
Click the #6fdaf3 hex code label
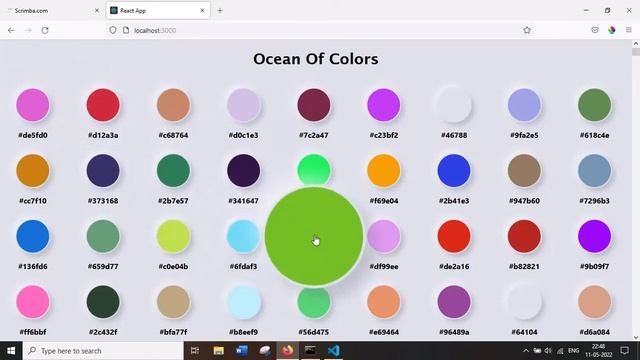[x=243, y=267]
